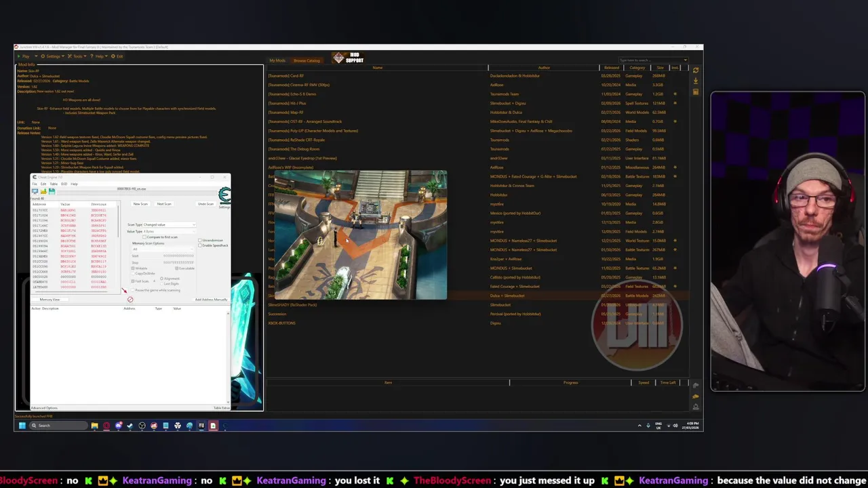Image resolution: width=868 pixels, height=488 pixels.
Task: Click bottom icon in download queue sidebar
Action: [x=696, y=407]
